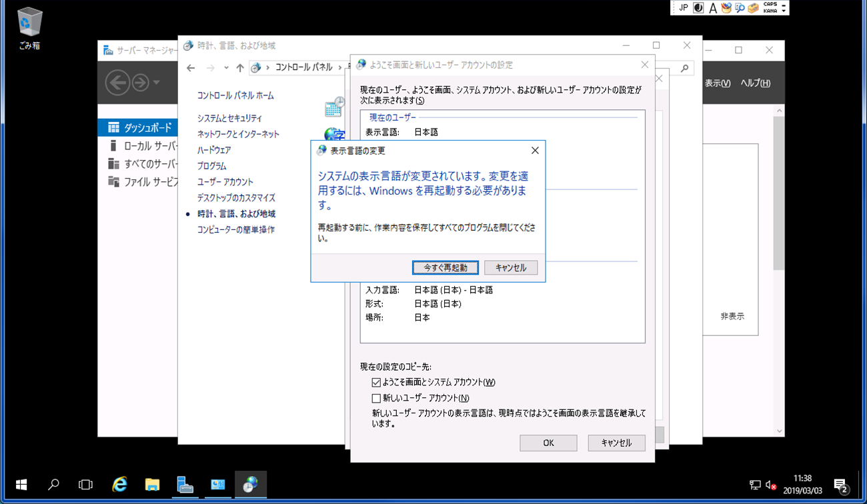Open Task View from the taskbar

point(86,485)
